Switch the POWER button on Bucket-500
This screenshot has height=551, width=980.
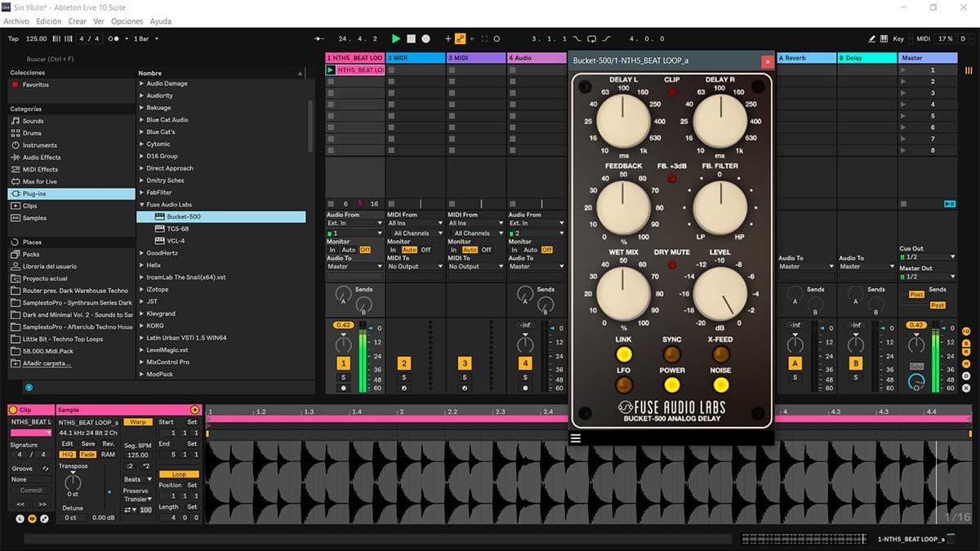pos(672,385)
